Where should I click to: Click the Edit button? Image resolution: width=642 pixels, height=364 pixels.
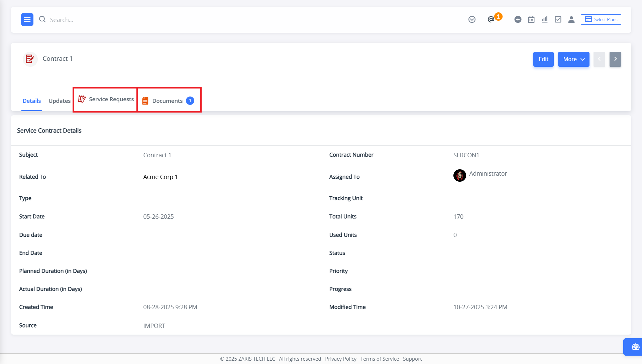click(x=543, y=59)
